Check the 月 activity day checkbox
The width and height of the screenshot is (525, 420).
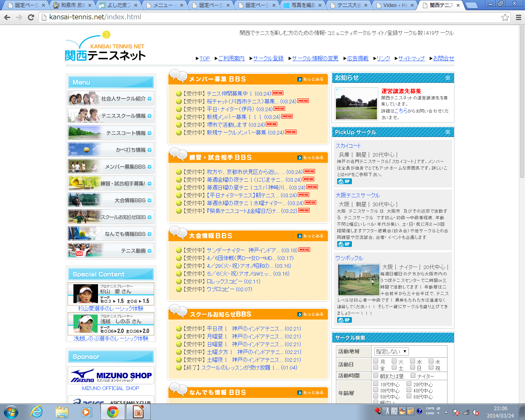[376, 361]
